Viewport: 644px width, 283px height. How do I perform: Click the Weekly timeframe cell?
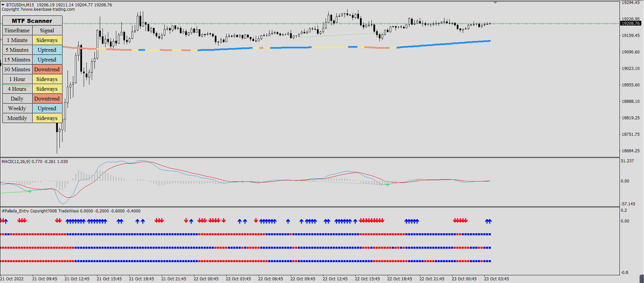coord(17,109)
